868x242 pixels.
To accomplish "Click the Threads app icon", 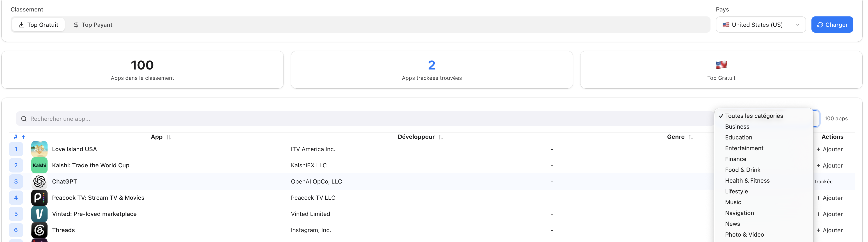I will [39, 230].
